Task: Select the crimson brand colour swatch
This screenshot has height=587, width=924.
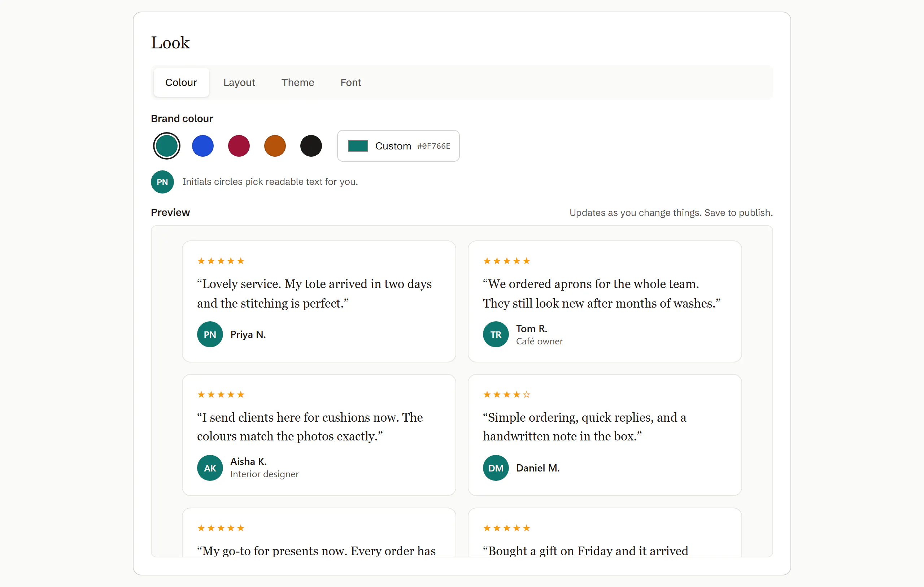Action: click(239, 146)
